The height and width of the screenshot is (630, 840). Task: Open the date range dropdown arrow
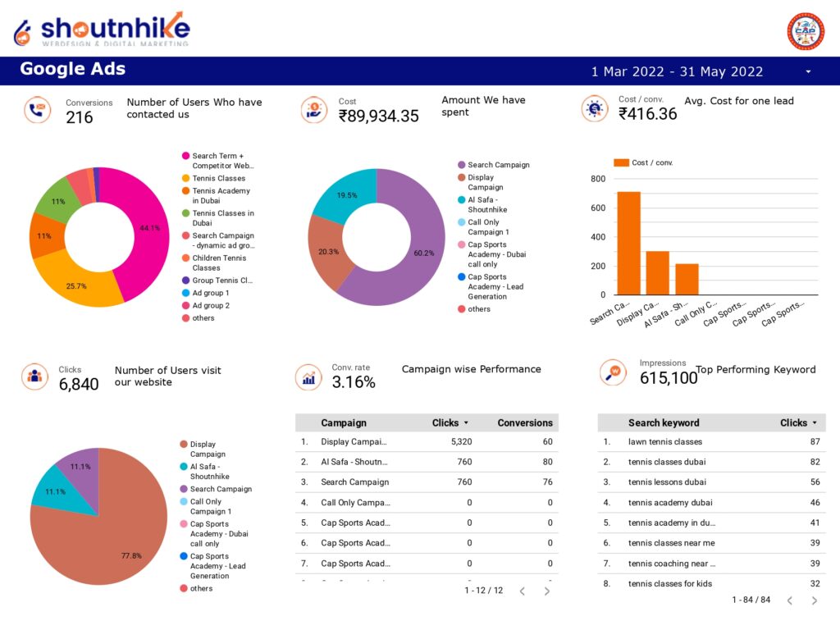pos(808,72)
